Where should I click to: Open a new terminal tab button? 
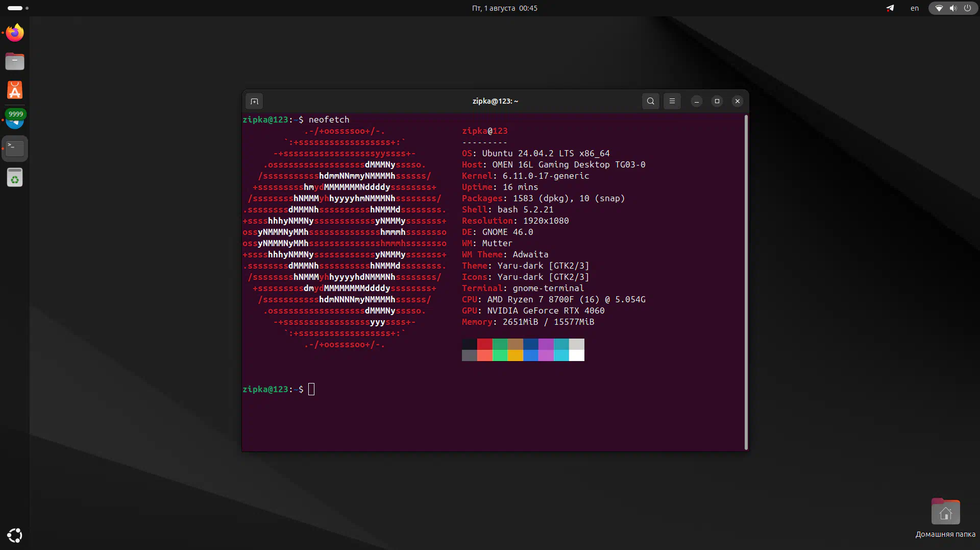(254, 101)
